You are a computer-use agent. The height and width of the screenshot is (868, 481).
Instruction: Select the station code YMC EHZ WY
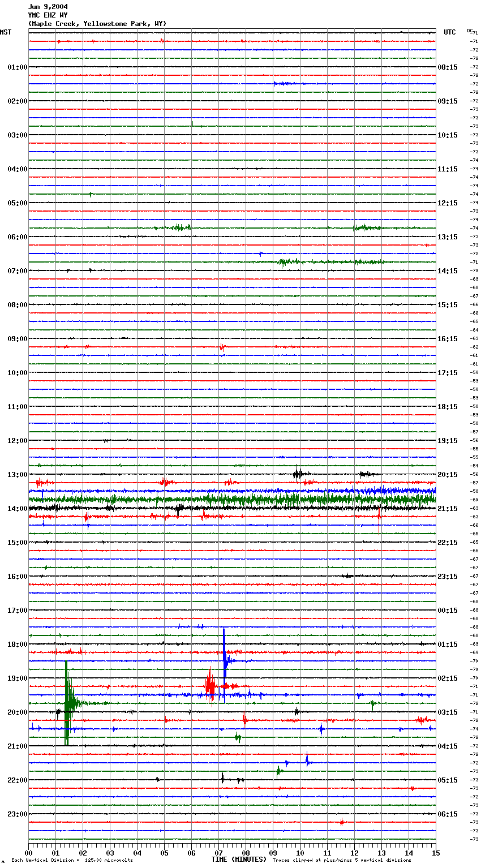click(x=48, y=15)
